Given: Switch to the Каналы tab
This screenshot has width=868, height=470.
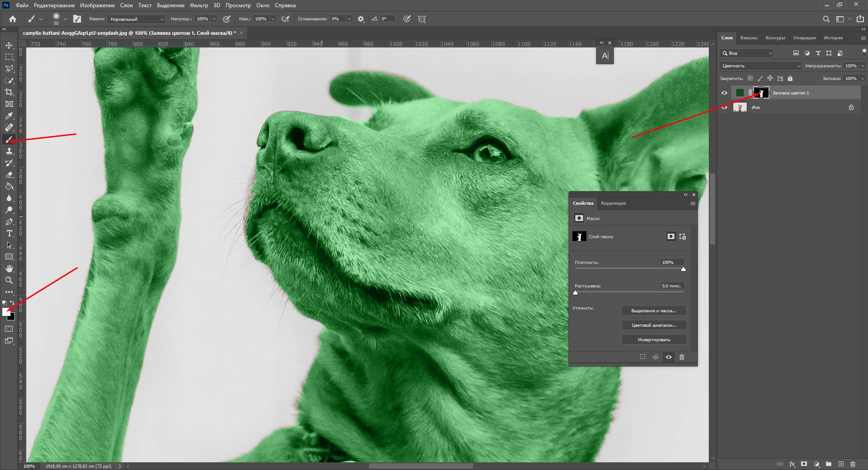Looking at the screenshot, I should point(749,38).
